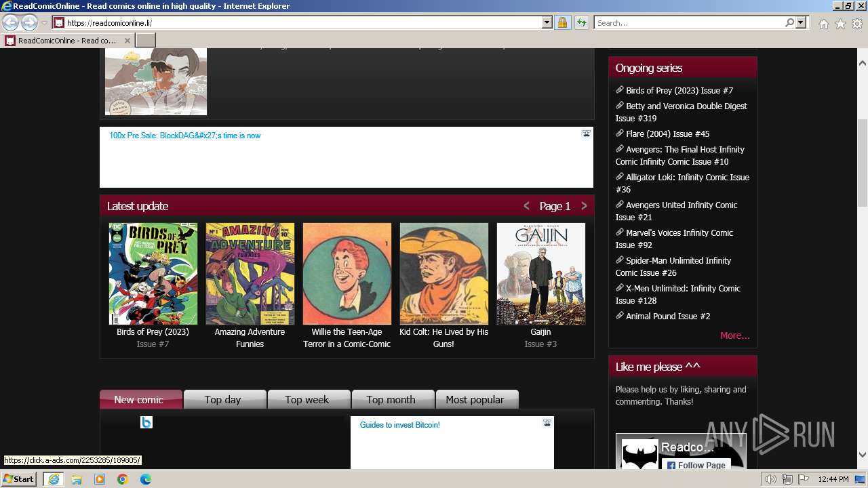
Task: Click the ad info icon on BlockDAG banner
Action: (586, 134)
